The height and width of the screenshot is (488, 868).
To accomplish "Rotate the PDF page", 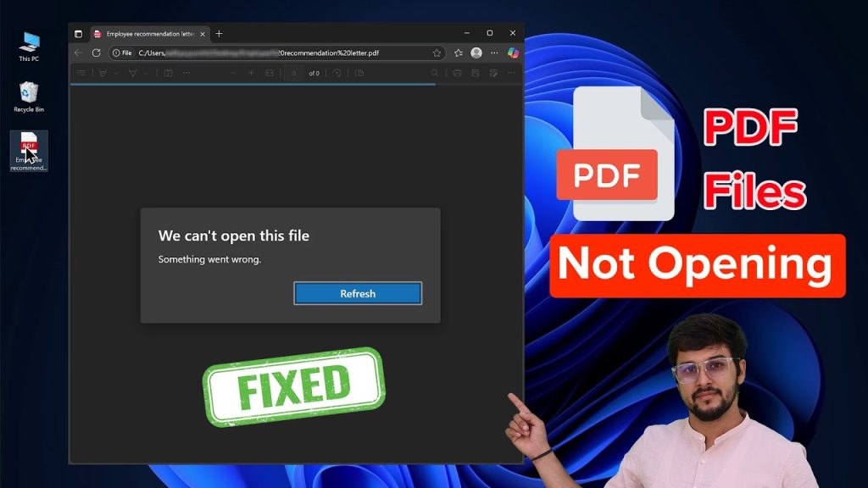I will point(337,73).
